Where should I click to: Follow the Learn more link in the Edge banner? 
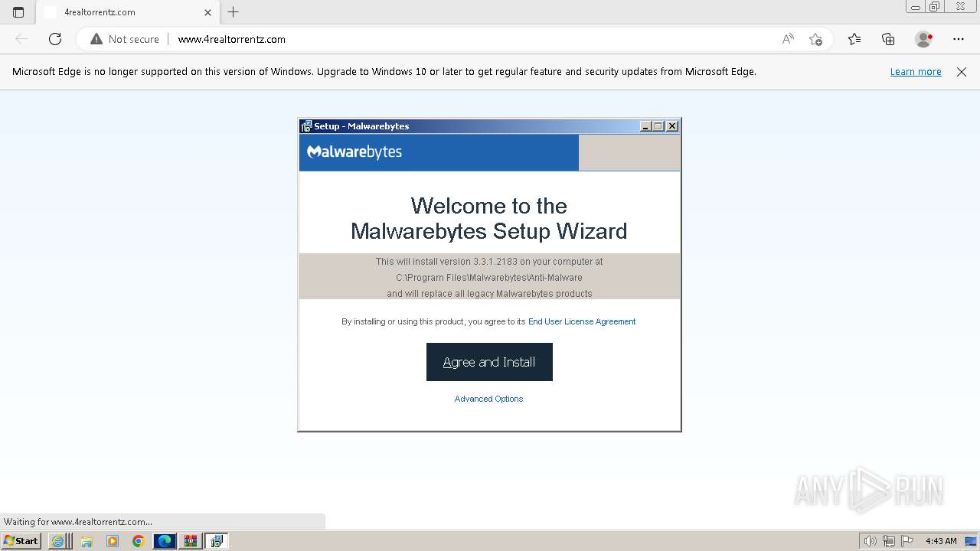coord(916,71)
